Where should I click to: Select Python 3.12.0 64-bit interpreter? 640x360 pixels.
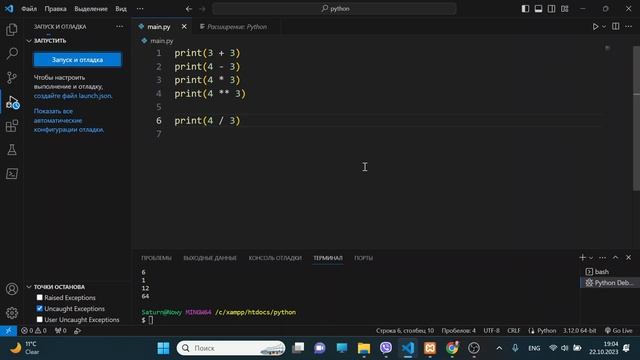(580, 331)
